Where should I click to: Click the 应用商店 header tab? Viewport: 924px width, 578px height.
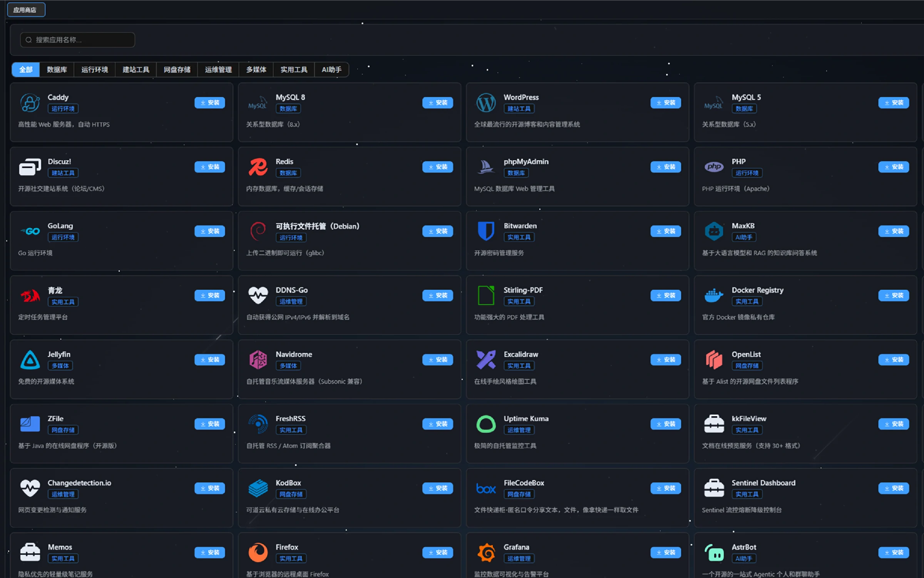click(25, 10)
